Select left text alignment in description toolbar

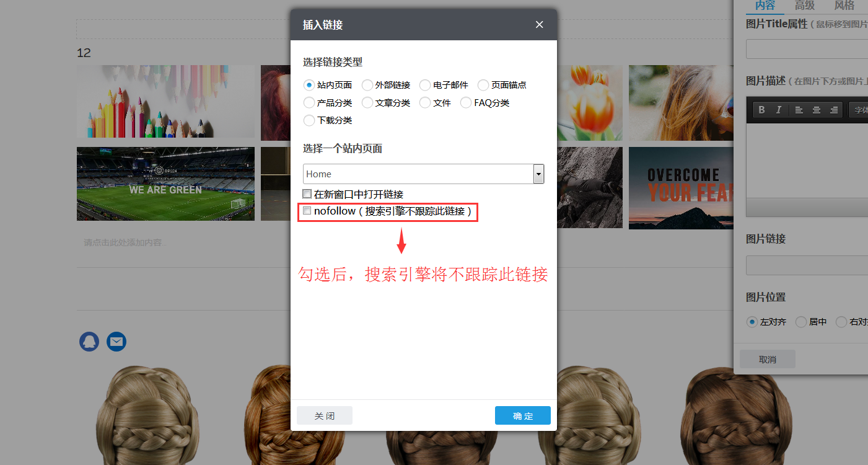click(799, 109)
